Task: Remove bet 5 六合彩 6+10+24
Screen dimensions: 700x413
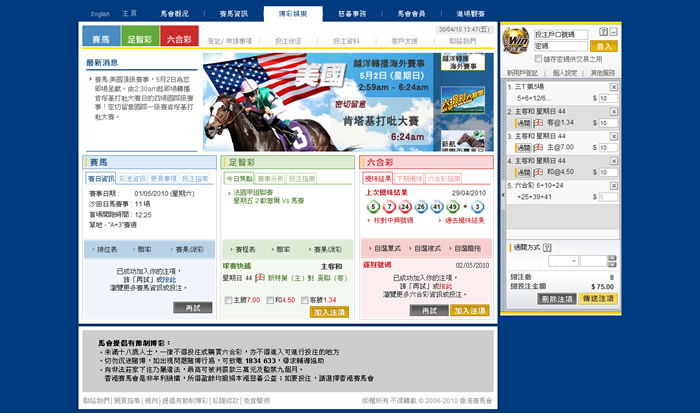Action: pos(614,185)
